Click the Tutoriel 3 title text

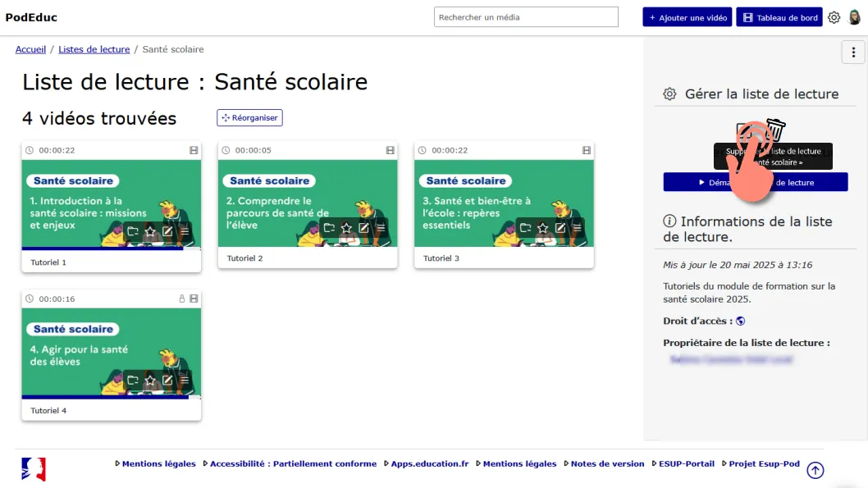441,258
